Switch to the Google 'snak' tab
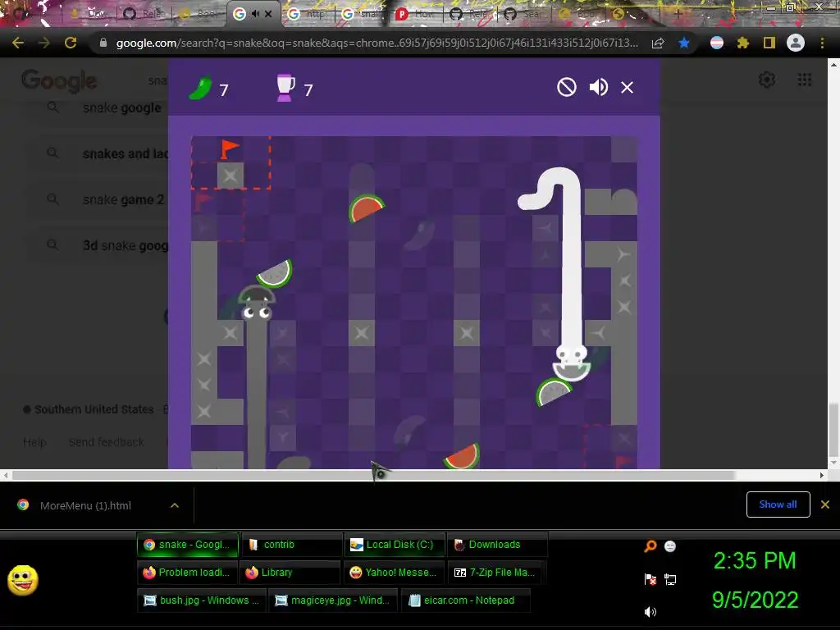Viewport: 840px width, 630px height. [x=361, y=14]
